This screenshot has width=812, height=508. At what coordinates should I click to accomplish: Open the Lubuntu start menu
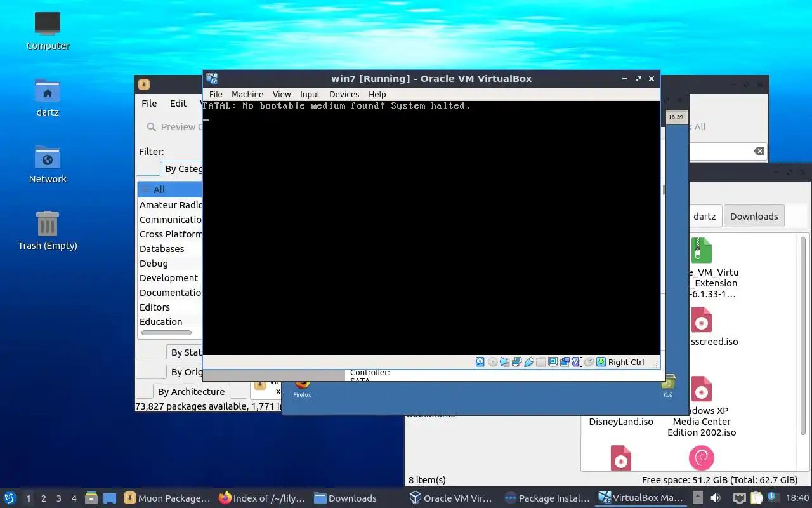[10, 498]
